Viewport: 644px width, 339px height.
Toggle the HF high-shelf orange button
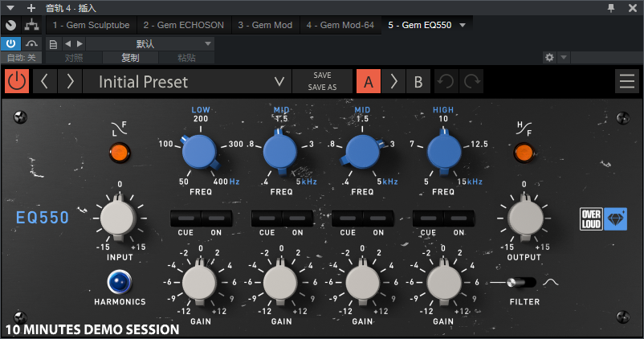[524, 153]
